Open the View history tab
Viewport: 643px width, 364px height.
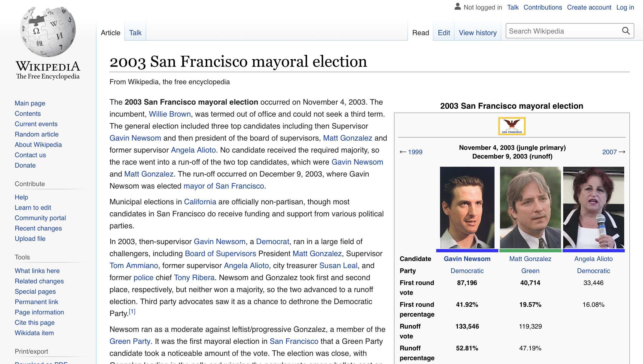[478, 33]
